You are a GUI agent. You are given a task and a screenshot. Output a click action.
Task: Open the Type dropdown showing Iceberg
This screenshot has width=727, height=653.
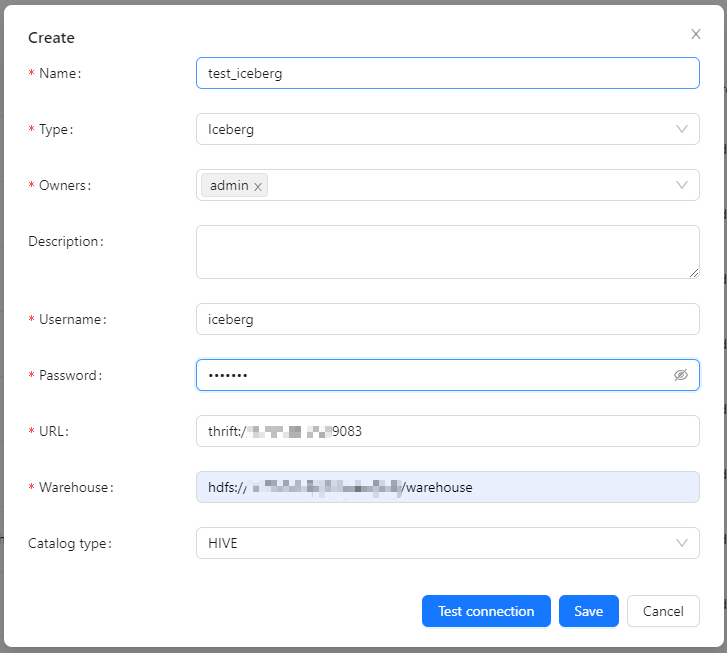pyautogui.click(x=430, y=129)
